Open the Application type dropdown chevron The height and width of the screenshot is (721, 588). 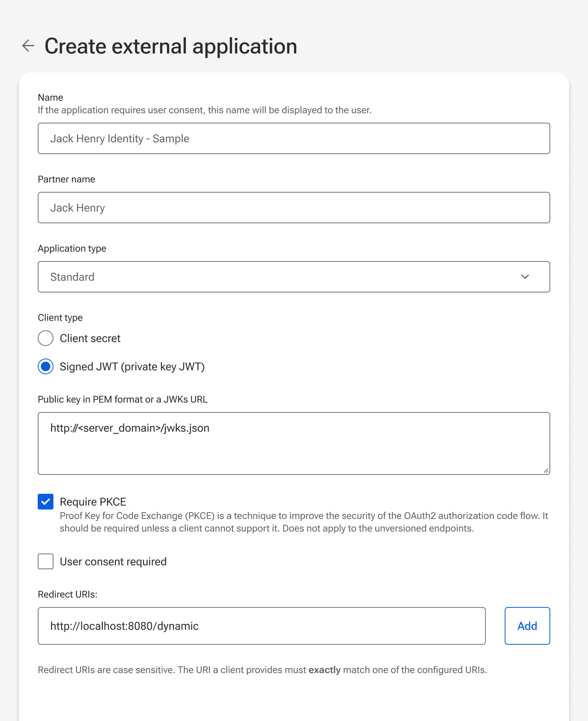pyautogui.click(x=526, y=277)
